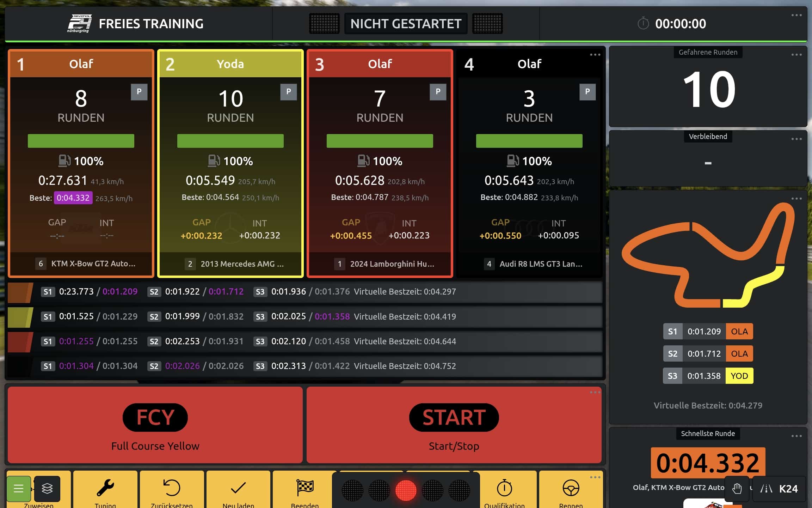Switch to Qualifikation stopwatch mode
The image size is (812, 508).
coord(504,489)
